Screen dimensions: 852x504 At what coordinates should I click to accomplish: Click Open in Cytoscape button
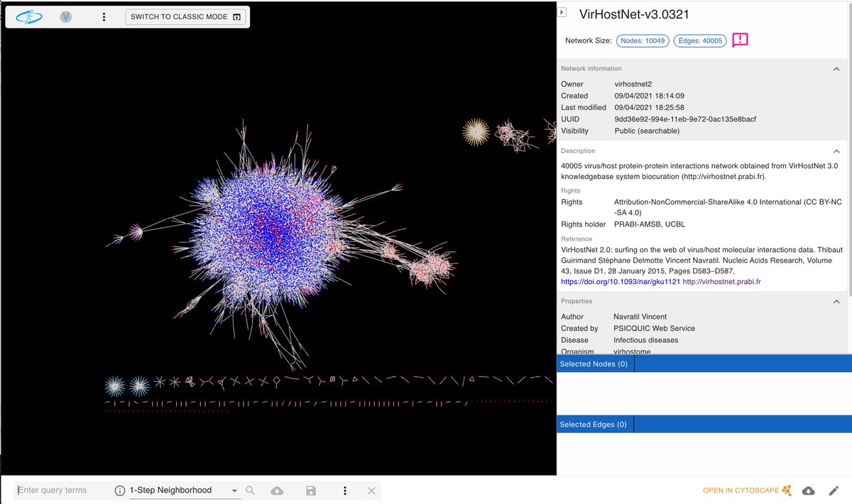click(747, 491)
